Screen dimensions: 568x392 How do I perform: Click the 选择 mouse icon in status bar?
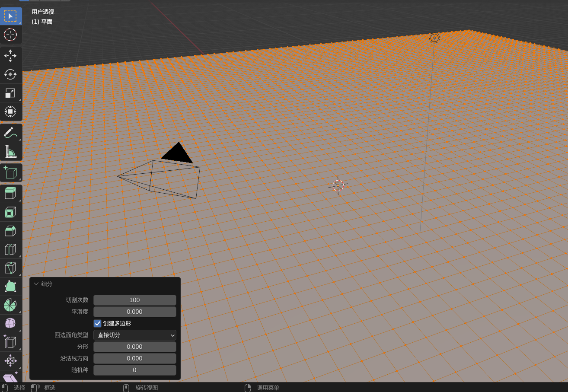pyautogui.click(x=5, y=388)
